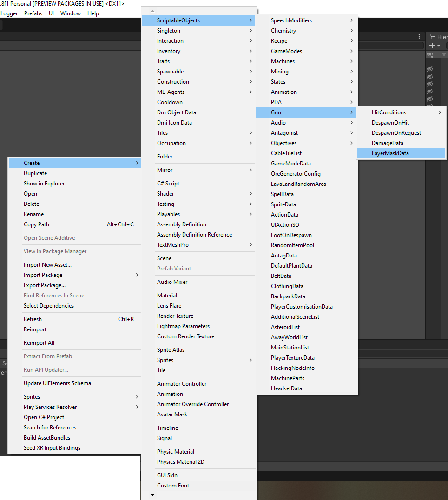Expand the Singleton submenu
The height and width of the screenshot is (500, 448).
pyautogui.click(x=198, y=31)
